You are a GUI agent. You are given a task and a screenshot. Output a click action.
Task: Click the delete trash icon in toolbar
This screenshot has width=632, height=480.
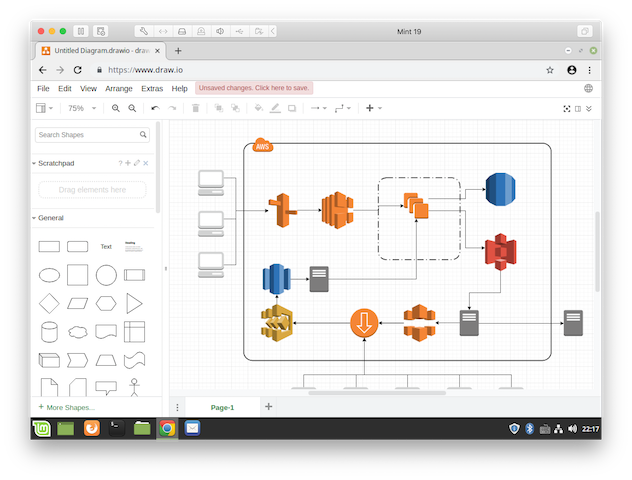pyautogui.click(x=195, y=108)
